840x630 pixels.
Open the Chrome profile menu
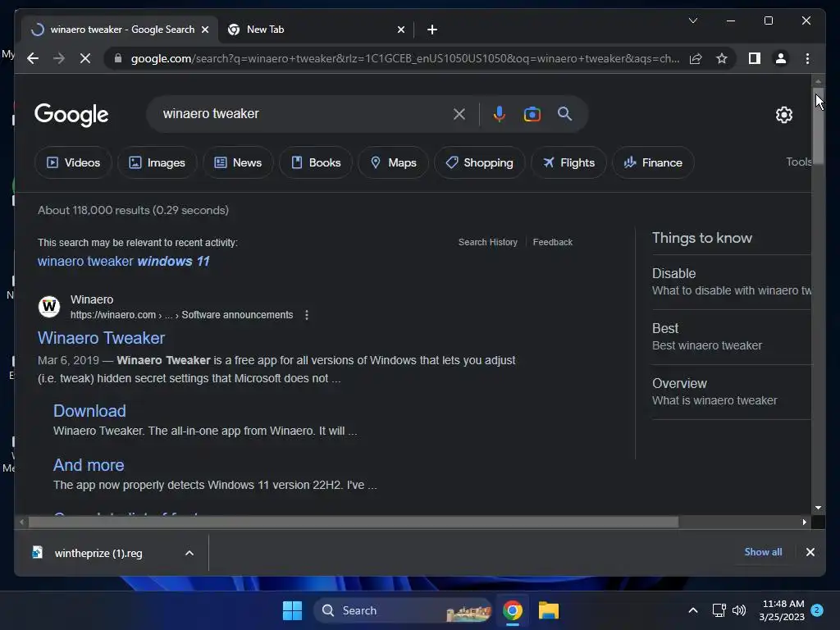(x=781, y=58)
